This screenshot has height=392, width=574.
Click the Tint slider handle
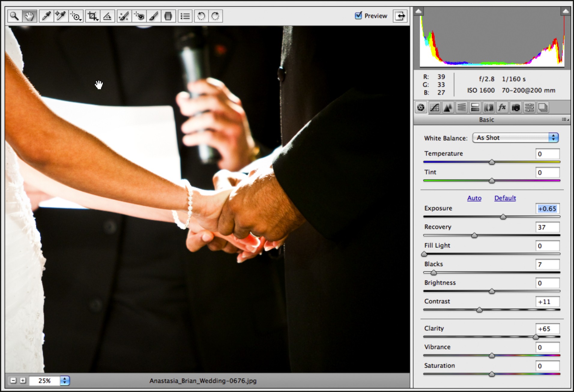492,181
